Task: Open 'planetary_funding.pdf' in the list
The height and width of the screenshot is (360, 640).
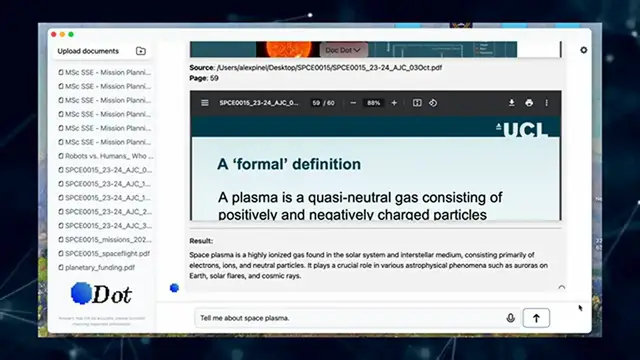Action: point(97,267)
